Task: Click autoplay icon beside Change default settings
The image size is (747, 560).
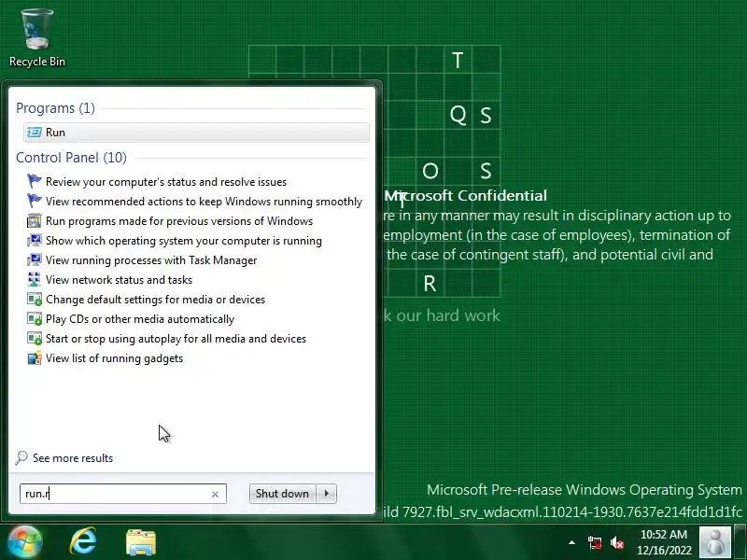Action: click(x=35, y=300)
